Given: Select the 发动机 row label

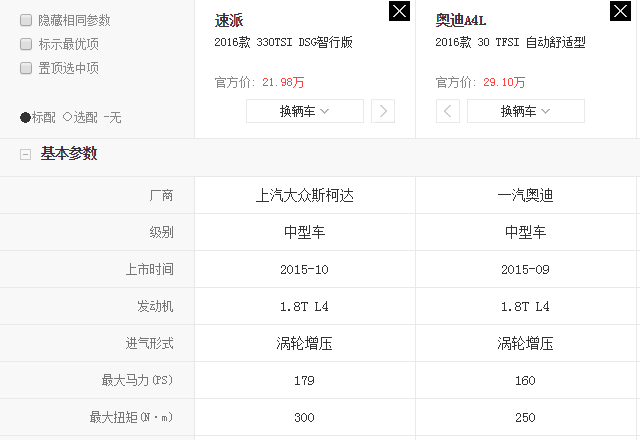Looking at the screenshot, I should [156, 306].
